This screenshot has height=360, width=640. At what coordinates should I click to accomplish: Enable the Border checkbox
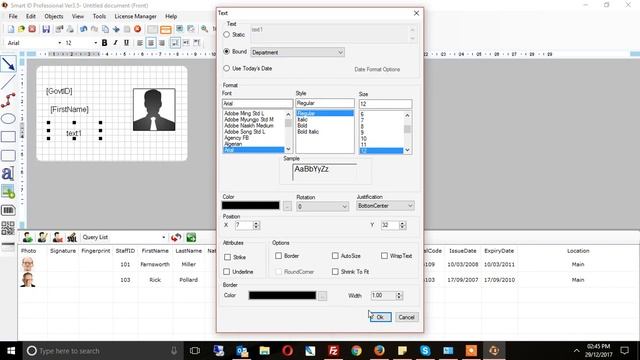pos(278,256)
